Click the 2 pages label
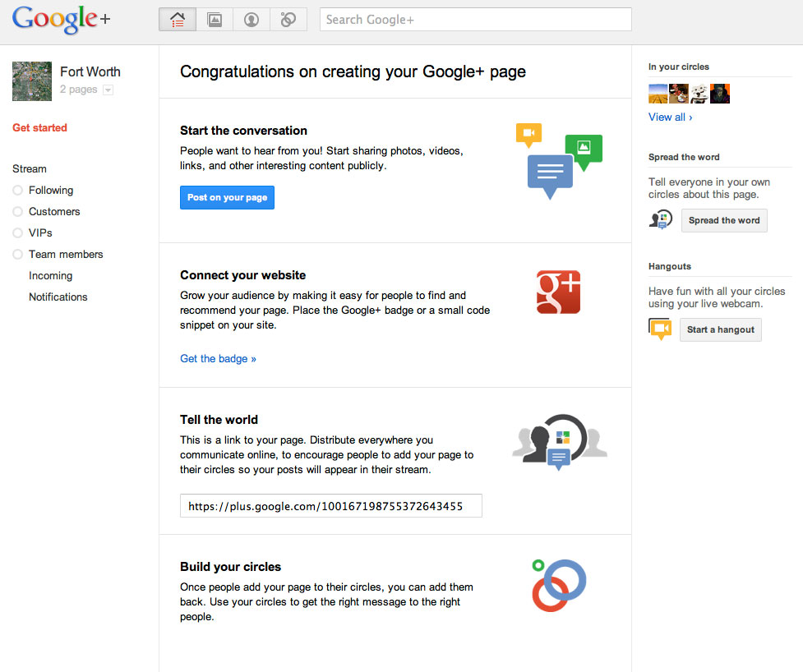The height and width of the screenshot is (672, 803). (78, 90)
